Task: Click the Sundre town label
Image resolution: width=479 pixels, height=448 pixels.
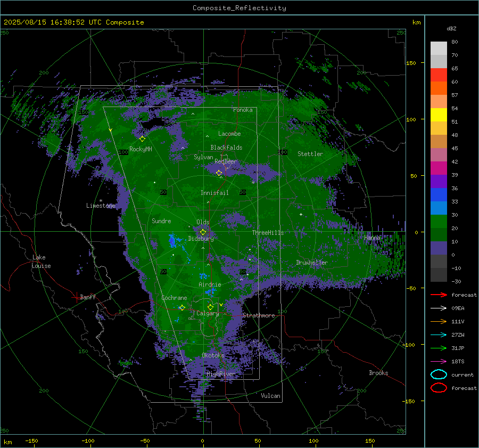Action: pos(161,221)
